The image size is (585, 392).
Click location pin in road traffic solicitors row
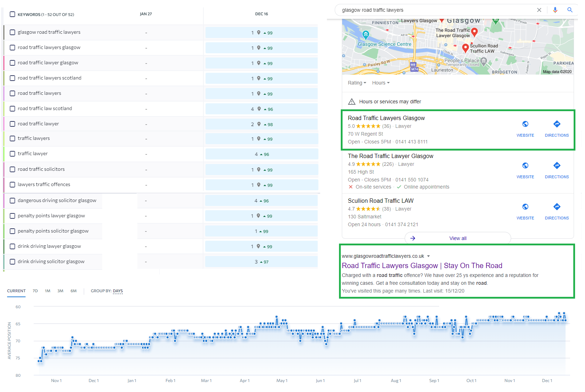pos(259,170)
